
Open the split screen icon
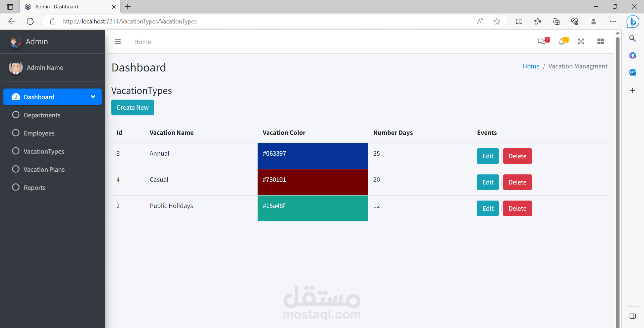pyautogui.click(x=519, y=21)
